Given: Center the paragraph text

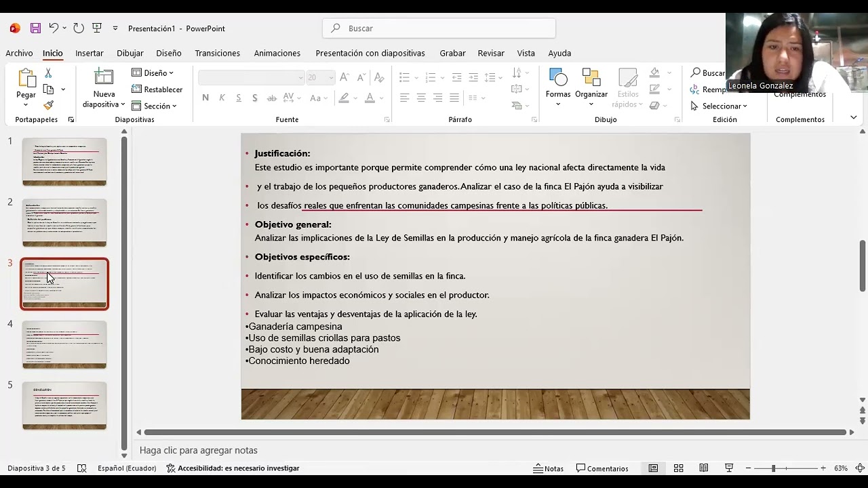Looking at the screenshot, I should point(421,98).
